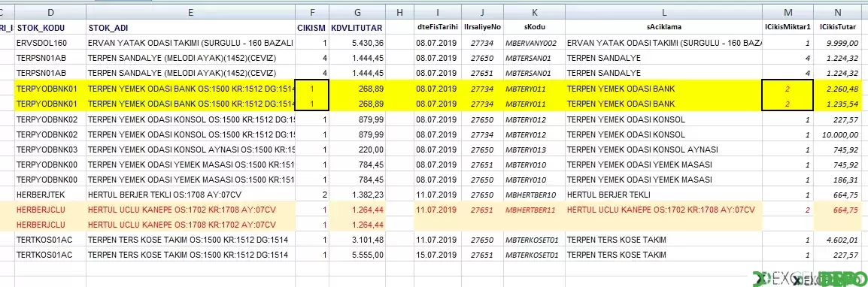Image resolution: width=868 pixels, height=287 pixels.
Task: Click the STOK_ADI header cell
Action: tap(190, 28)
